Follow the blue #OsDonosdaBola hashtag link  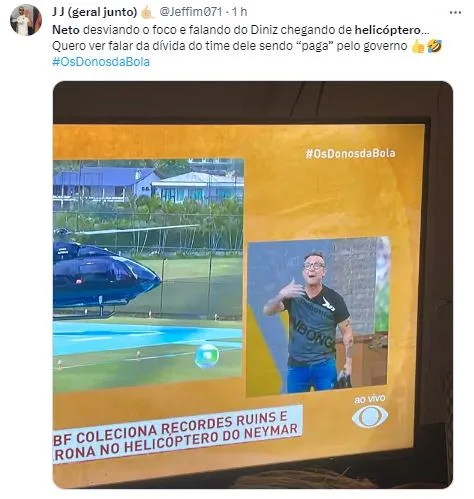coord(101,62)
